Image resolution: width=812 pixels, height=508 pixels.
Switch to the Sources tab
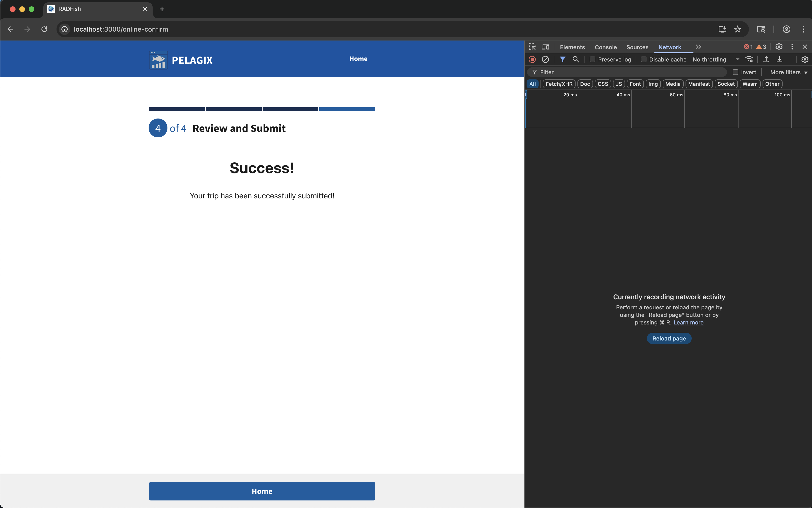point(637,47)
